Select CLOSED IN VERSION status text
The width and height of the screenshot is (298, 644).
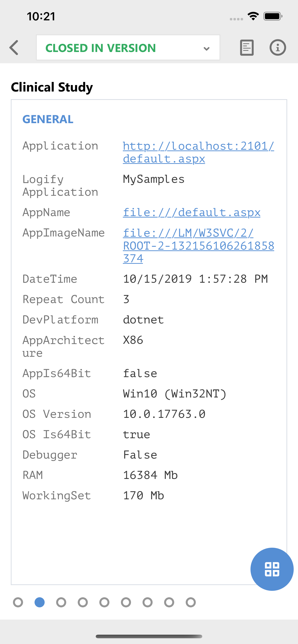point(101,48)
